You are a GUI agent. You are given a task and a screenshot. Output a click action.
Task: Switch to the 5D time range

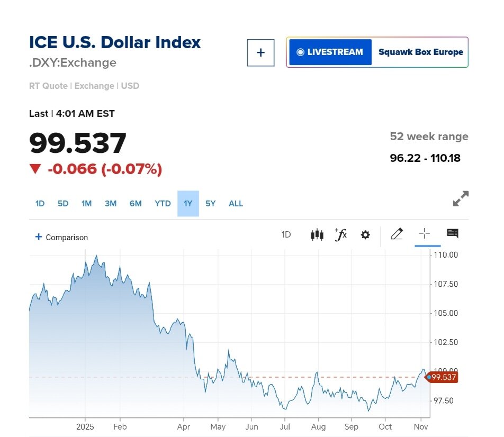tap(63, 204)
